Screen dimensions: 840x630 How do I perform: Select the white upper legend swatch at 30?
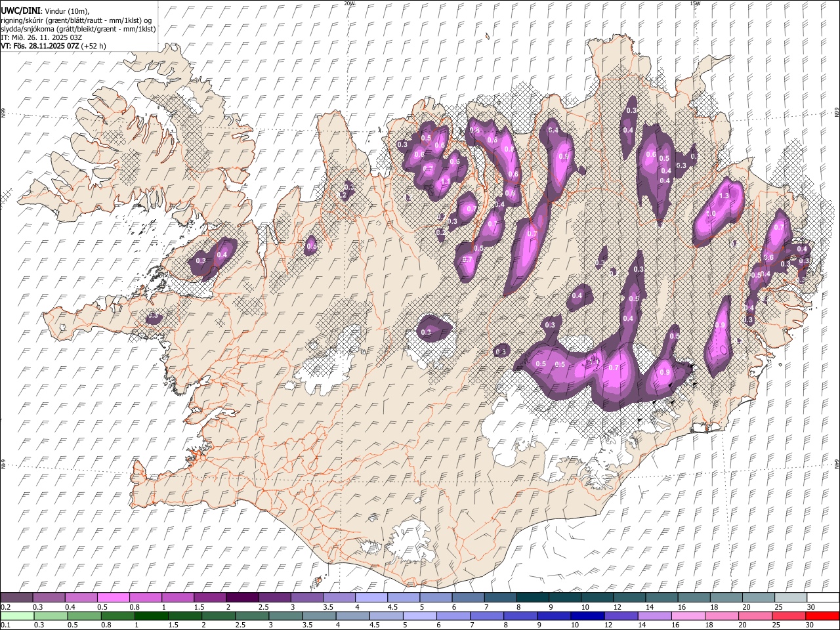pos(823,598)
